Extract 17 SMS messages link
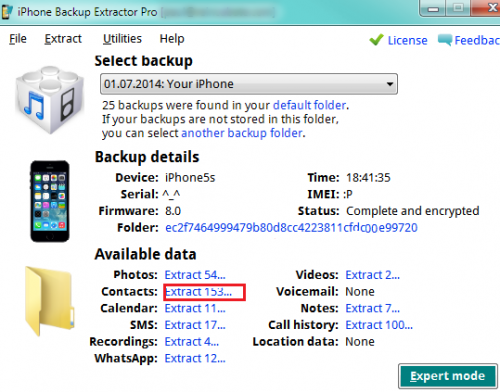 pos(195,325)
